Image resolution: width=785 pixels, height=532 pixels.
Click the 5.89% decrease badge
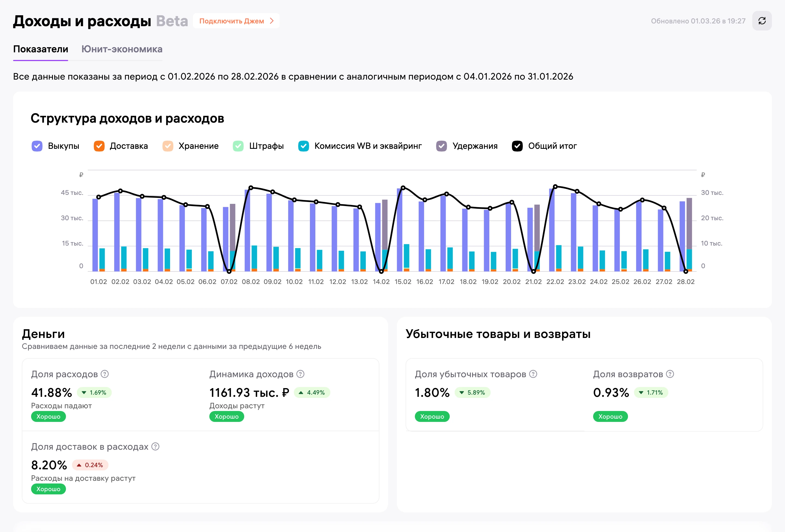[x=473, y=392]
